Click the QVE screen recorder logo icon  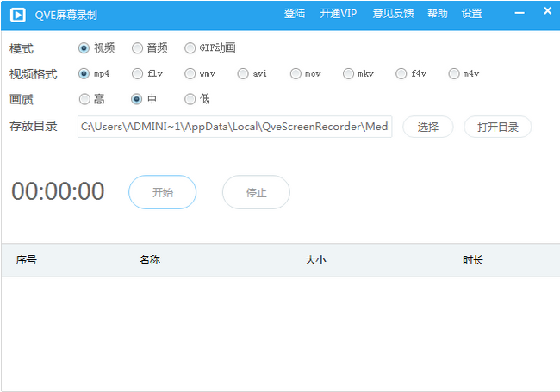(17, 15)
